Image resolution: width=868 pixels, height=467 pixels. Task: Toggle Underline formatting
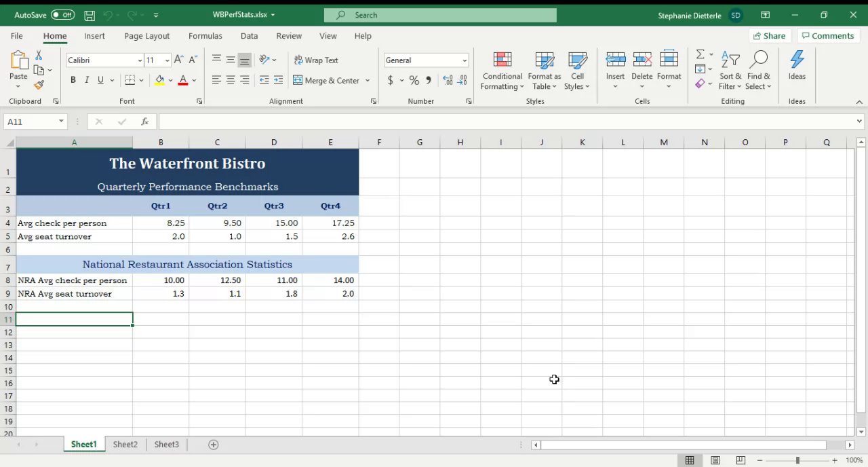click(100, 80)
